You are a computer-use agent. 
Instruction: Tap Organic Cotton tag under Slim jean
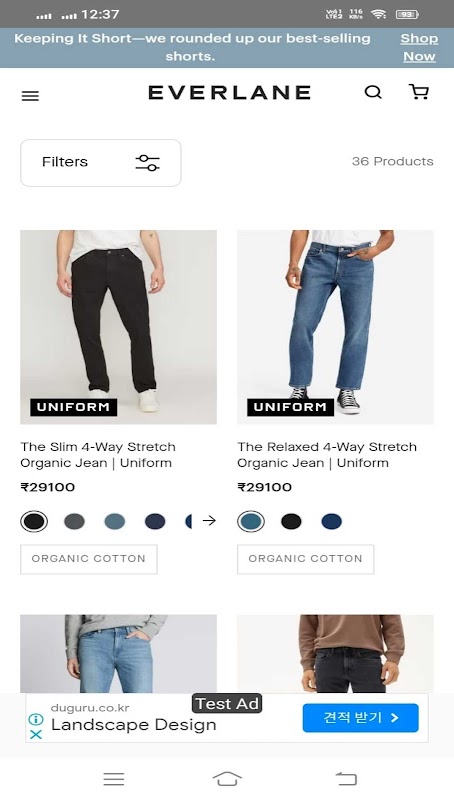tap(89, 559)
